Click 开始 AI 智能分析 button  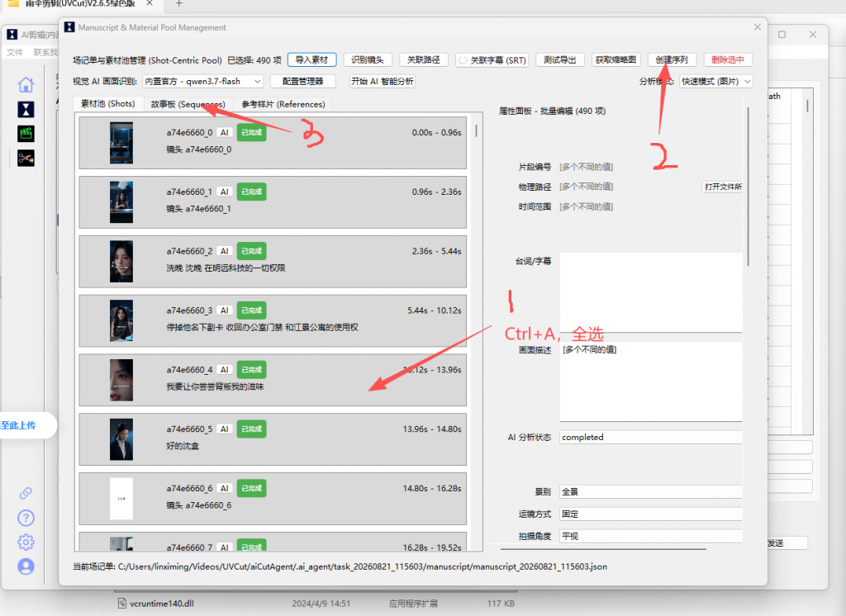click(382, 82)
